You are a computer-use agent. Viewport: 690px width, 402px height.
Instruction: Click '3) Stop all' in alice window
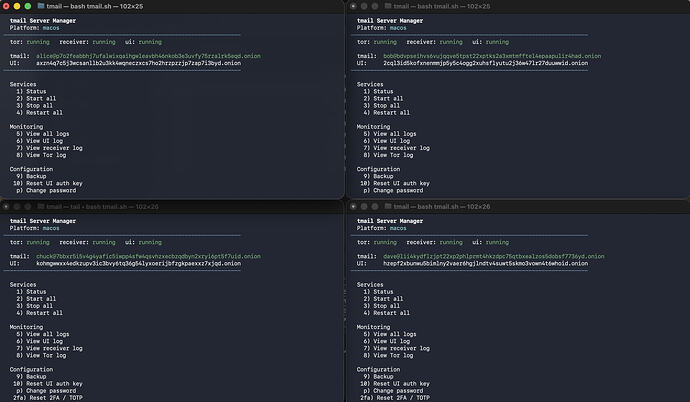tap(34, 105)
